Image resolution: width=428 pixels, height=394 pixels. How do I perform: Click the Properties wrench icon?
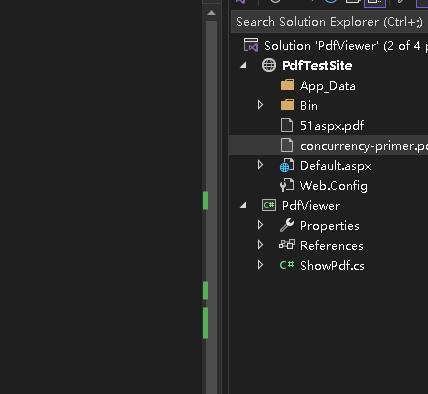pyautogui.click(x=287, y=225)
